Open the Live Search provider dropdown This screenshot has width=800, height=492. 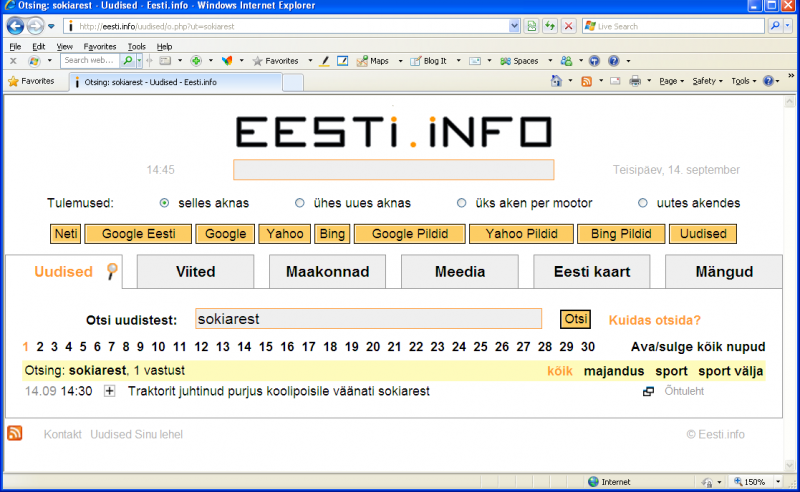(x=788, y=26)
